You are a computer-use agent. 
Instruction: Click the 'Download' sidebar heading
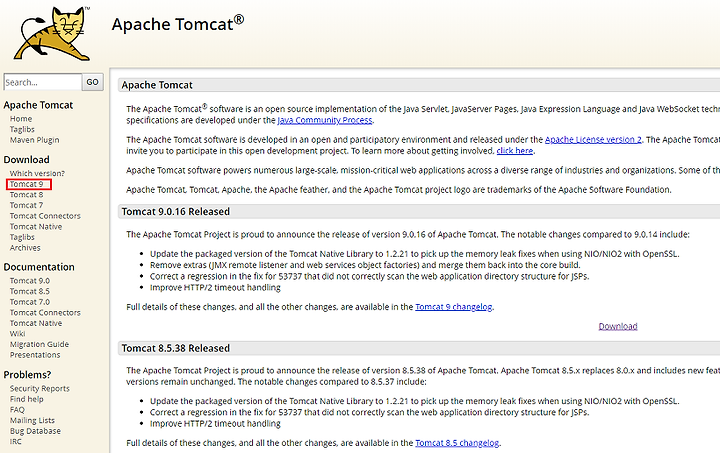click(x=27, y=160)
